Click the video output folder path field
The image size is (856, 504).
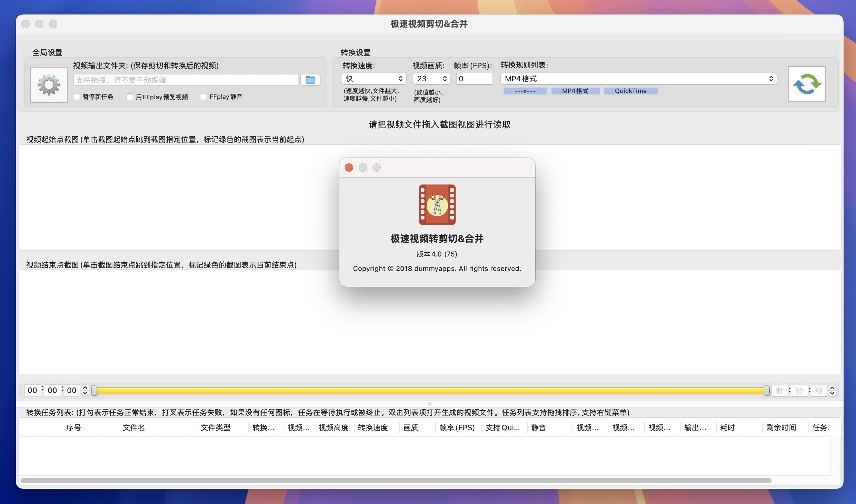(x=186, y=80)
